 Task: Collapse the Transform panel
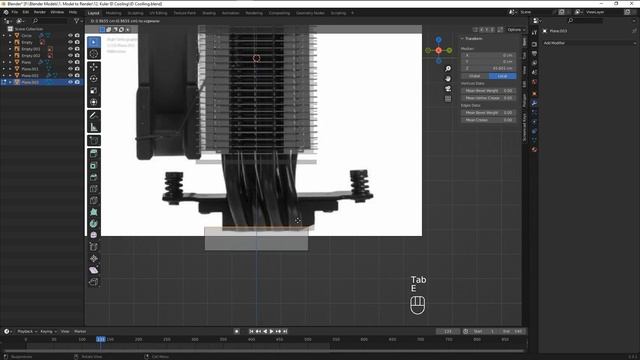pyautogui.click(x=462, y=38)
